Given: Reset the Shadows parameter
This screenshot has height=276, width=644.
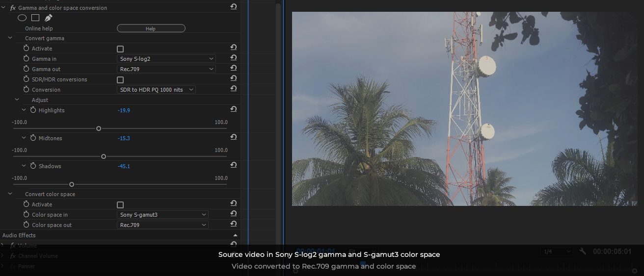Looking at the screenshot, I should 234,165.
